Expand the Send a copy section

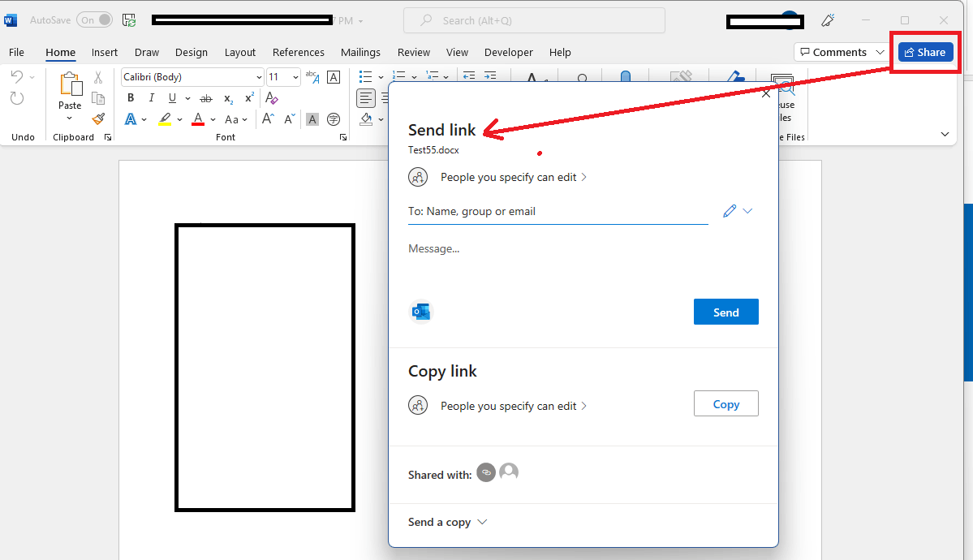coord(447,522)
